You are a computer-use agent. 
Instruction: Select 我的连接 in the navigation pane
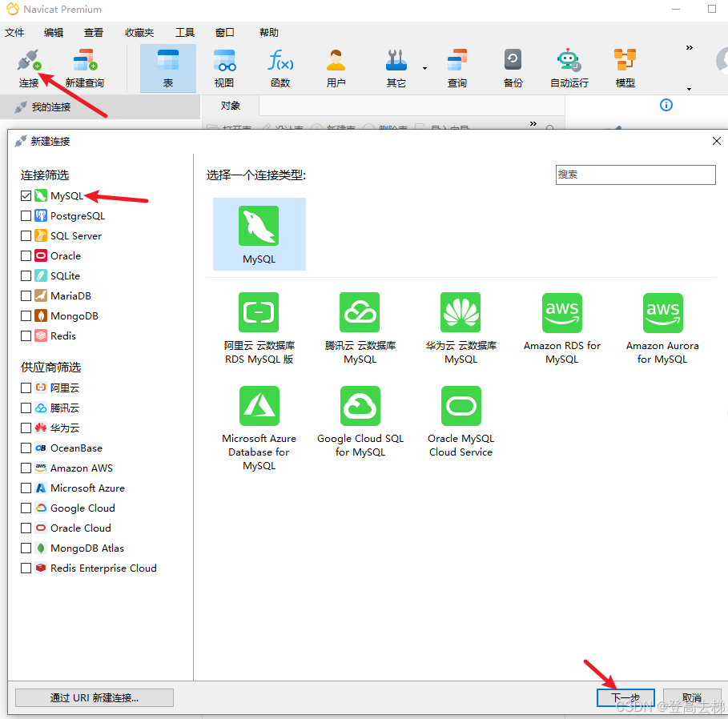pos(100,107)
